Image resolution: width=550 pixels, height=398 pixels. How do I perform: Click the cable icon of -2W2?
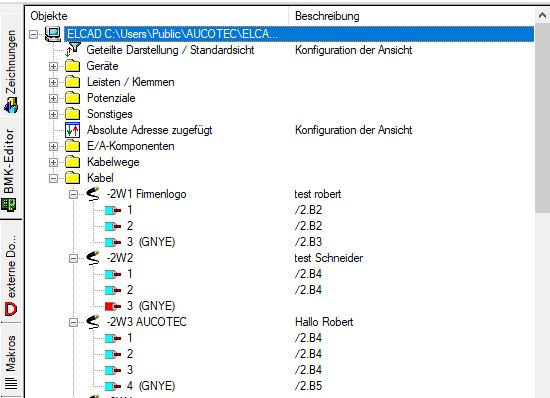tap(93, 258)
